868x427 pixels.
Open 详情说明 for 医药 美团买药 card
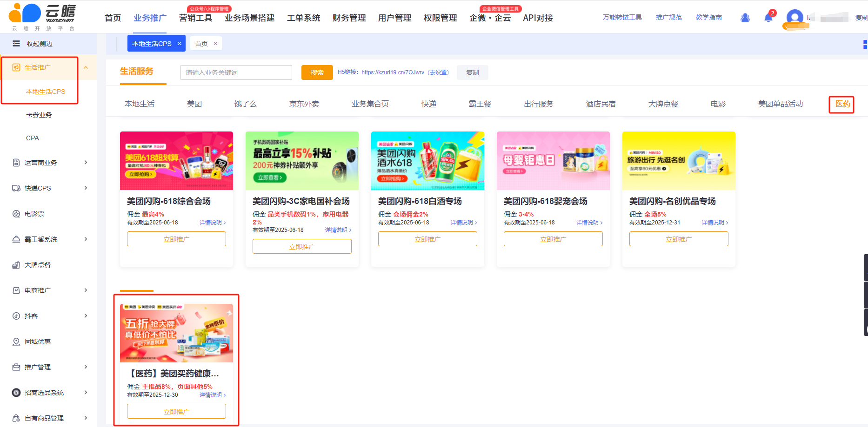[213, 395]
